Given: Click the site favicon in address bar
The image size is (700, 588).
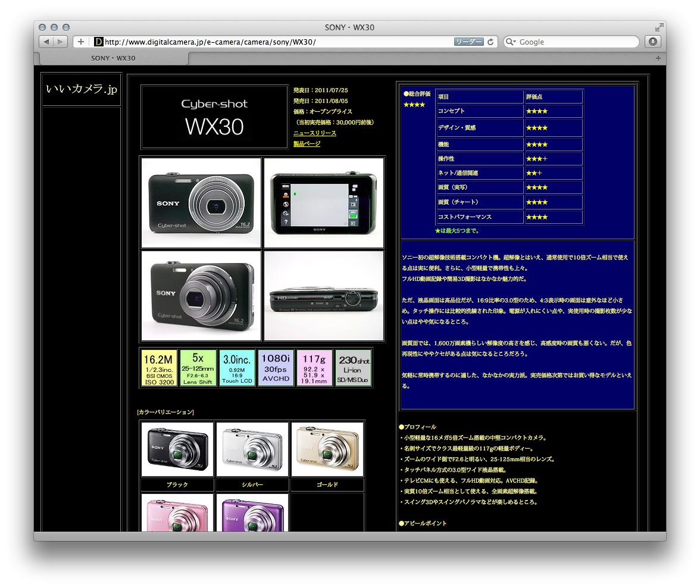Looking at the screenshot, I should tap(99, 42).
